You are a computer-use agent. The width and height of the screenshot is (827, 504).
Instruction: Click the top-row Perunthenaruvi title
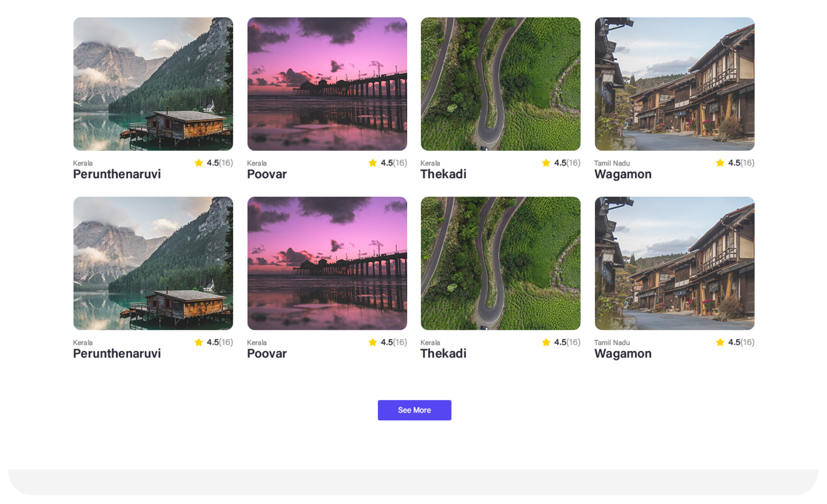(x=117, y=174)
